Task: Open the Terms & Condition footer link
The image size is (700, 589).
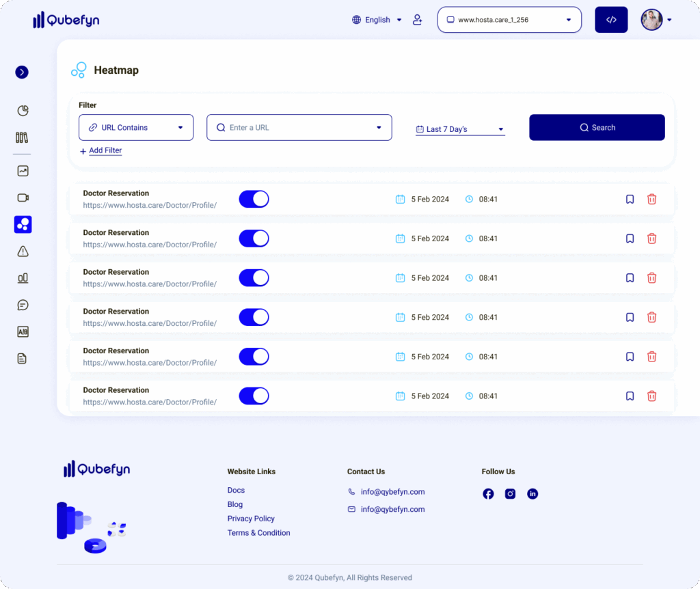Action: pos(258,533)
